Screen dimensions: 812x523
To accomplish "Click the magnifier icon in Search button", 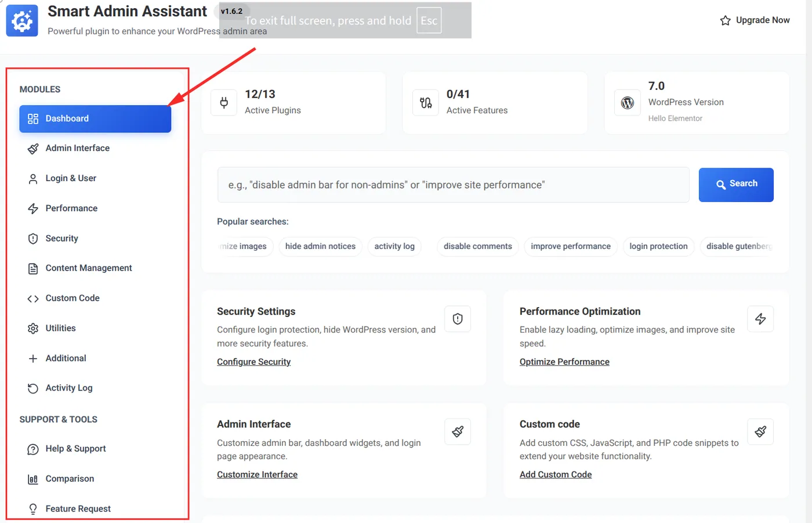I will (721, 185).
